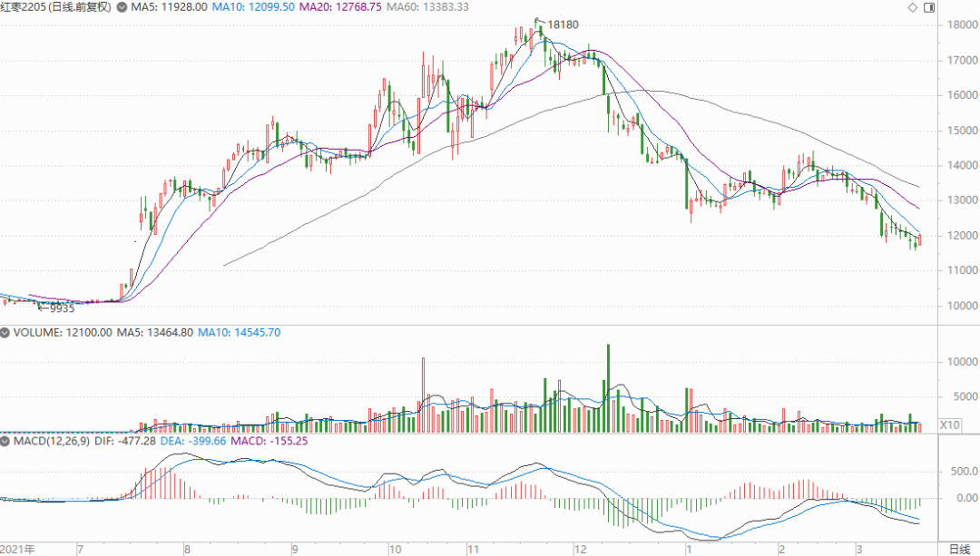Click the 15000 price axis label

[x=963, y=131]
